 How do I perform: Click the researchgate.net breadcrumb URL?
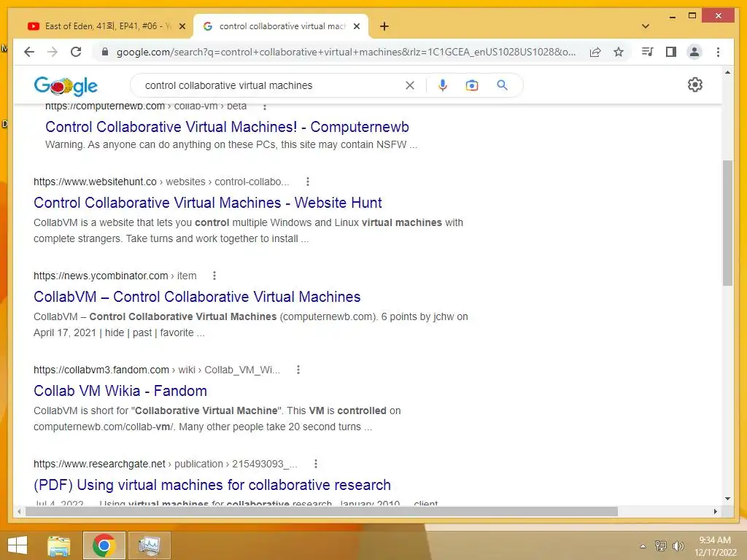point(166,464)
